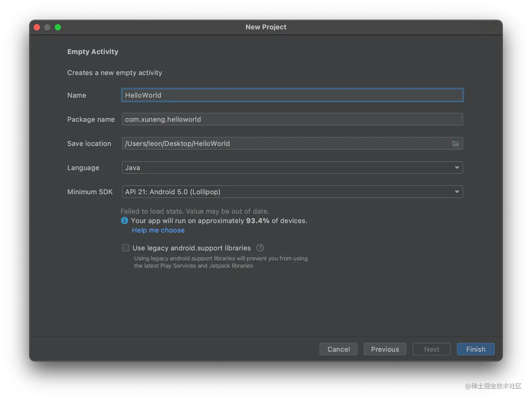Screen dimensions: 532x400
Task: Go back with the Previous button
Action: (385, 349)
